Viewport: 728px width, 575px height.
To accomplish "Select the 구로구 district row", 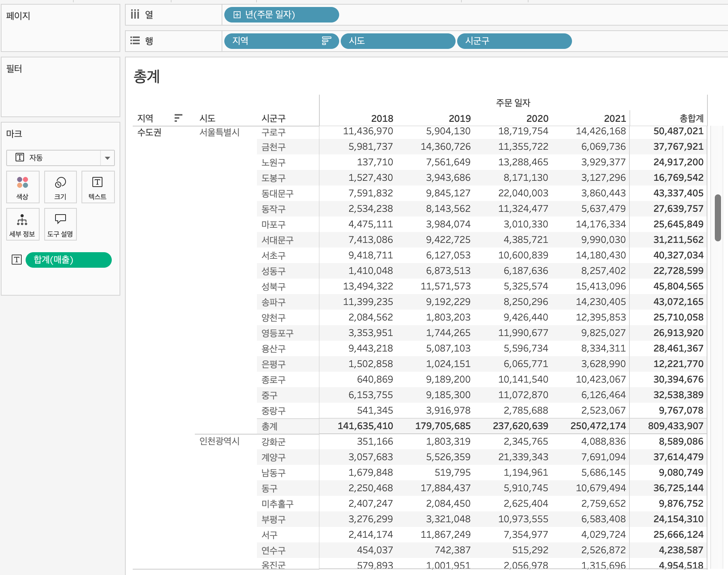I will (274, 132).
